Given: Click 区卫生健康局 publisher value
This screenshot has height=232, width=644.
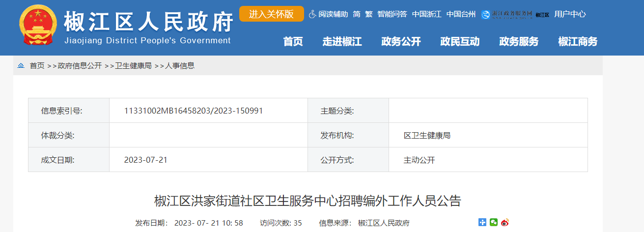Looking at the screenshot, I should click(427, 135).
